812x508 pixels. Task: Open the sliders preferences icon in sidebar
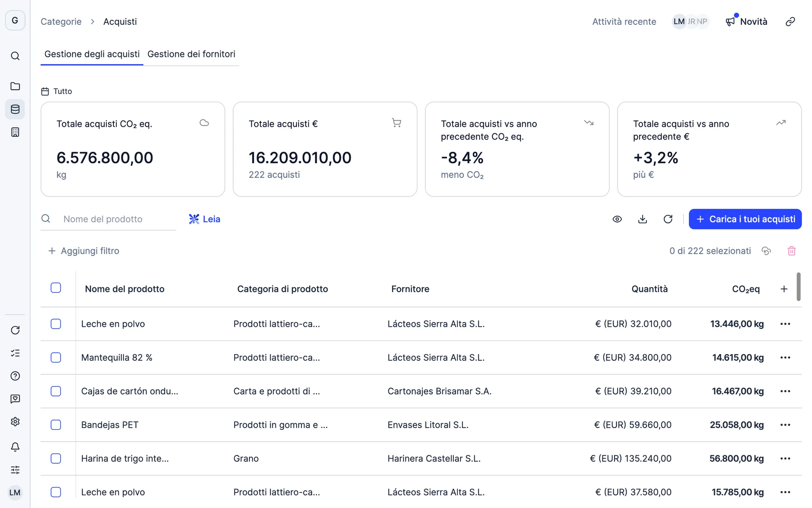pyautogui.click(x=15, y=470)
